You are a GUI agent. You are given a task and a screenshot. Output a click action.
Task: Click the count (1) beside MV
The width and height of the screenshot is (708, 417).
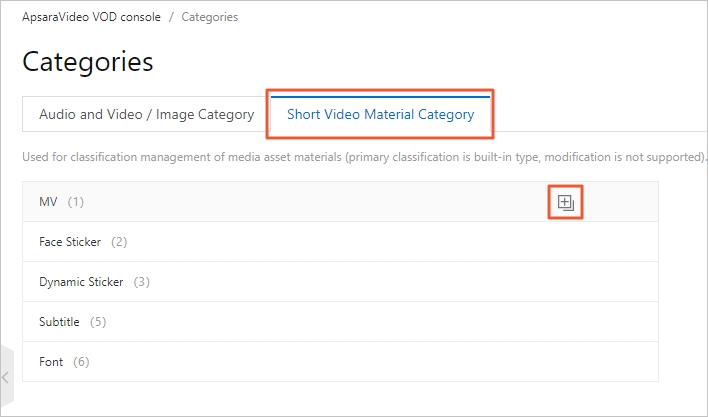pyautogui.click(x=76, y=202)
